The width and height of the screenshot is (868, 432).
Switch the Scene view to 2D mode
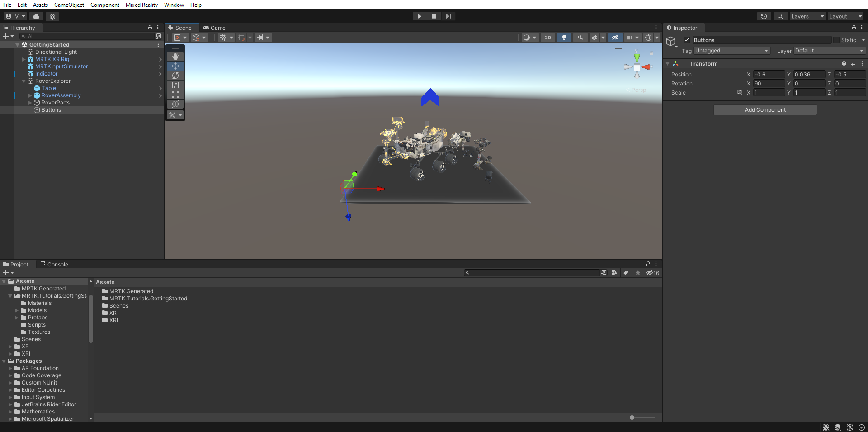point(547,38)
